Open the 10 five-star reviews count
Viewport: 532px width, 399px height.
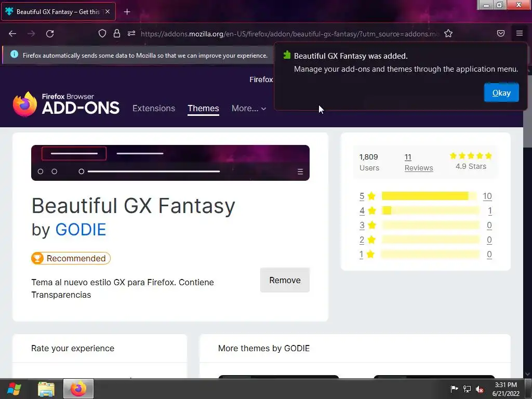(x=487, y=196)
